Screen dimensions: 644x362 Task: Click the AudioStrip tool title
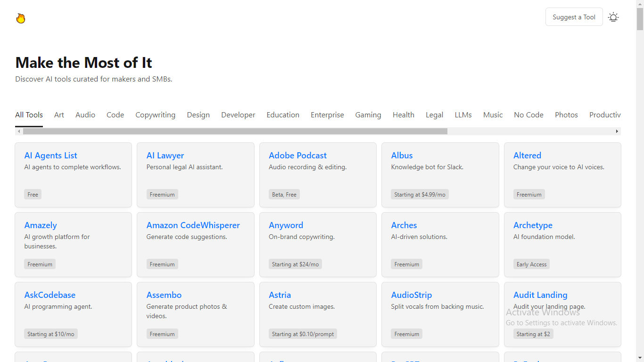pos(411,295)
